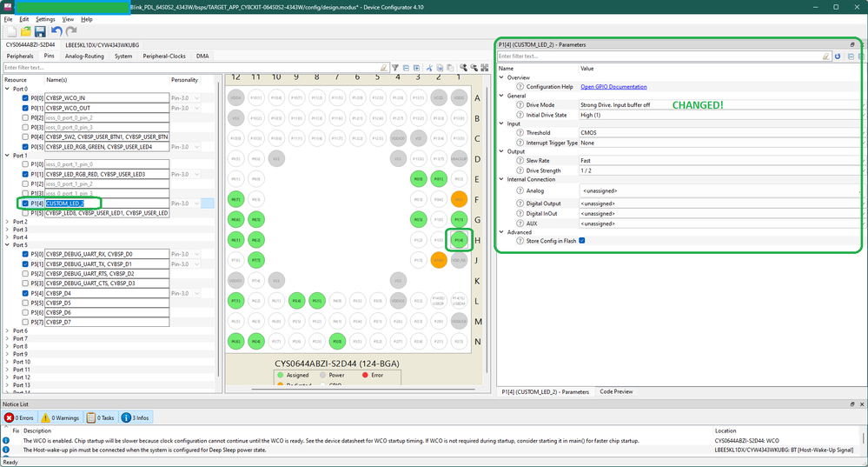Image resolution: width=868 pixels, height=467 pixels.
Task: Toggle the Store Config in Flash checkbox
Action: tap(582, 241)
